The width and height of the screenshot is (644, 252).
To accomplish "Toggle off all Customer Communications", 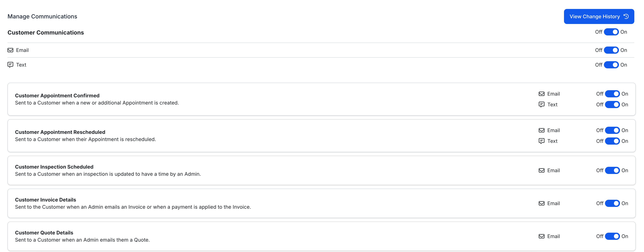I will point(611,32).
